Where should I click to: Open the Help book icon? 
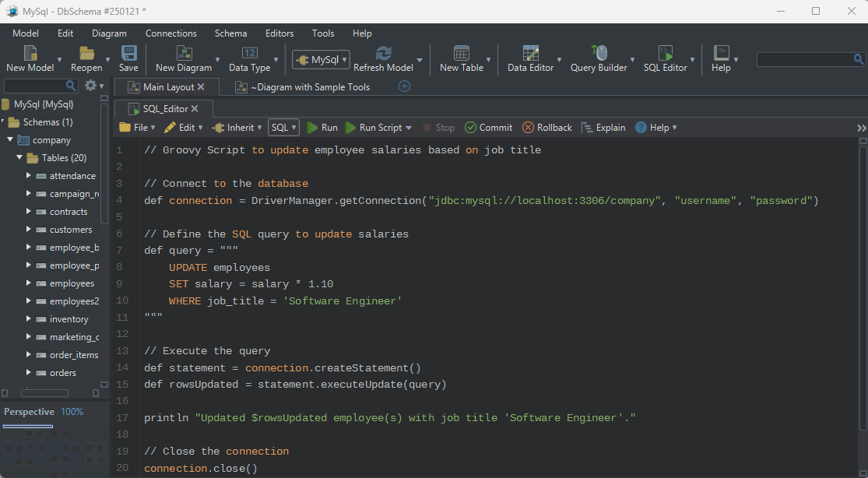click(721, 53)
